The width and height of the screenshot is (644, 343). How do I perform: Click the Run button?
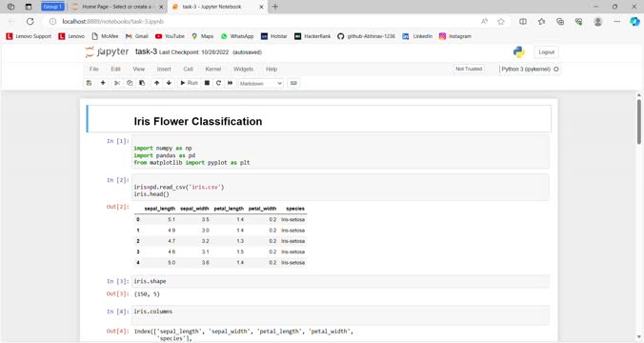coord(189,83)
